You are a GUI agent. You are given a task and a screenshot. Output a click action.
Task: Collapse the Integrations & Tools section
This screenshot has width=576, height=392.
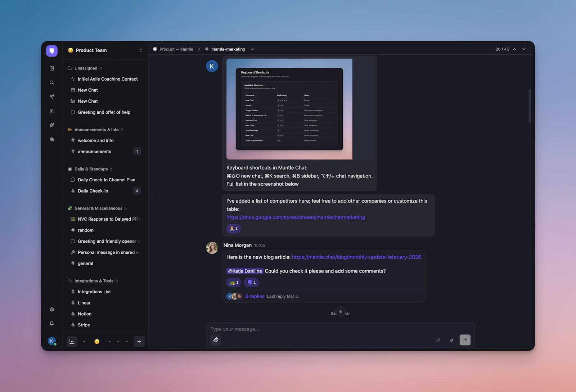tap(92, 281)
